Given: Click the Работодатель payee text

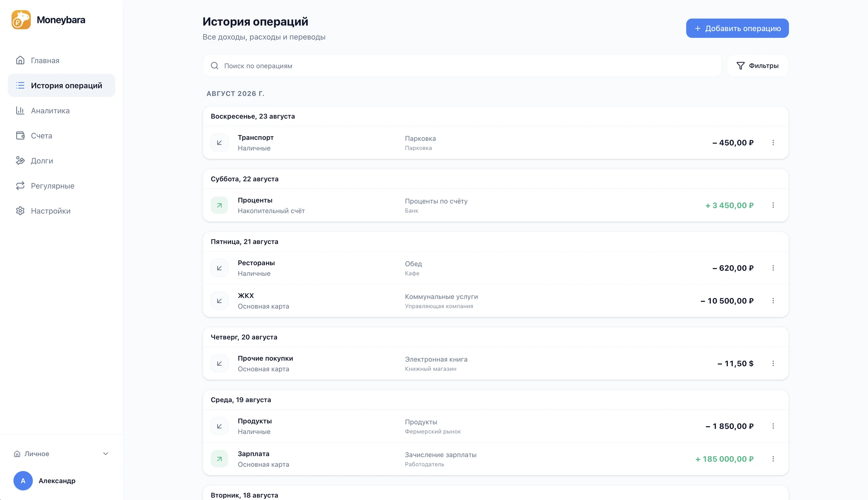Looking at the screenshot, I should 424,464.
